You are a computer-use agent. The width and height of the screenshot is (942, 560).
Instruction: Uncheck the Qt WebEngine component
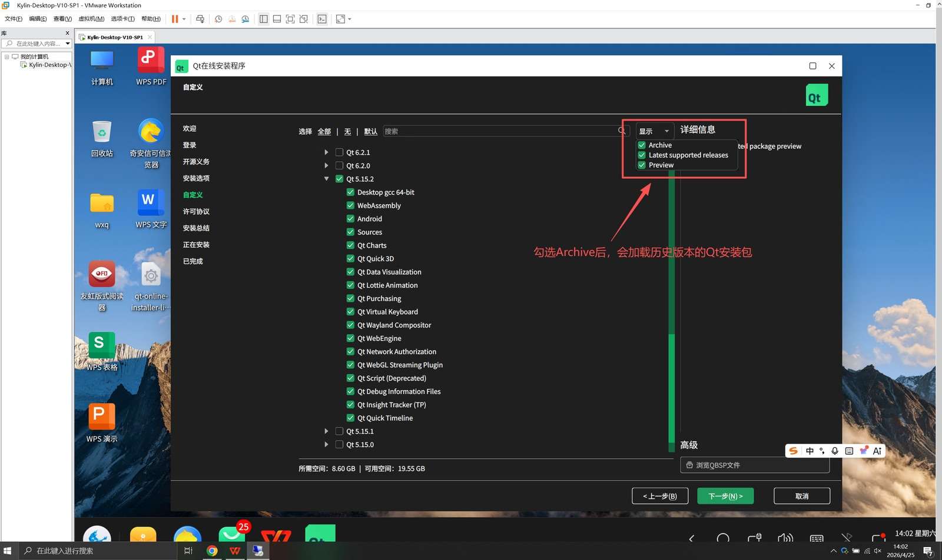pos(350,338)
